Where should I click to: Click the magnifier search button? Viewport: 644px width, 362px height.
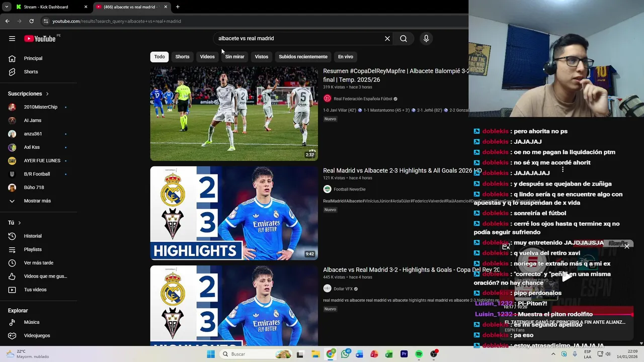[404, 39]
